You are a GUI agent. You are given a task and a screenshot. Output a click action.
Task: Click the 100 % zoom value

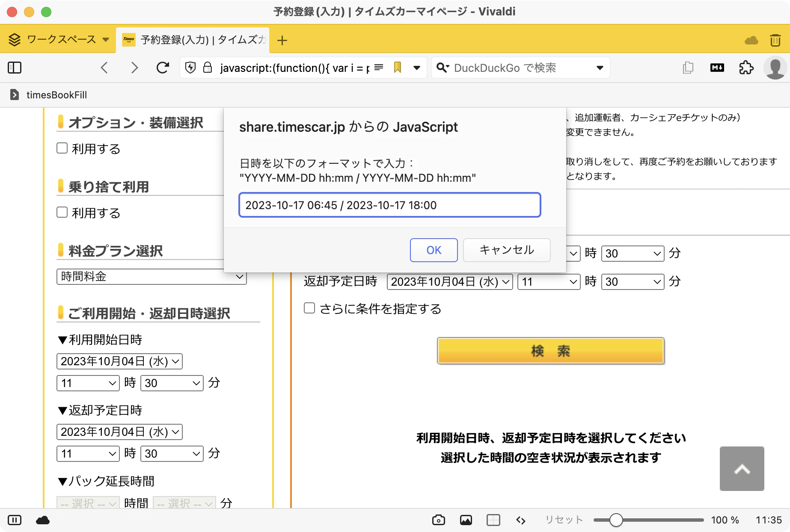[725, 520]
